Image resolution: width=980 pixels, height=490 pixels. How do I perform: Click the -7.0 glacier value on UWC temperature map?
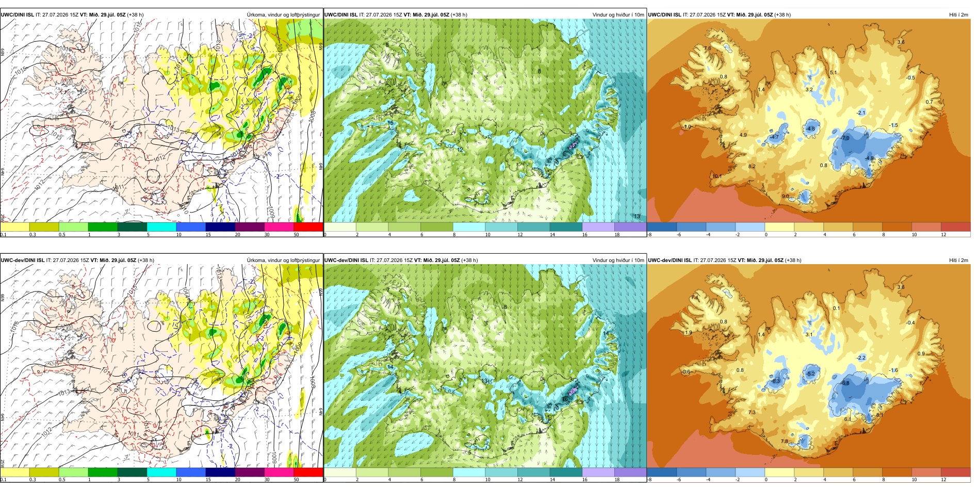(x=845, y=138)
